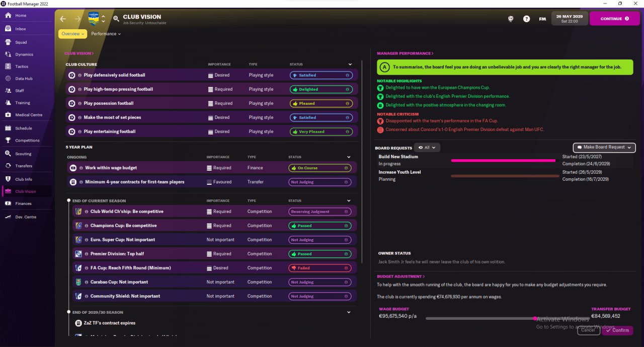Open Manager Performance heading link

[x=405, y=53]
